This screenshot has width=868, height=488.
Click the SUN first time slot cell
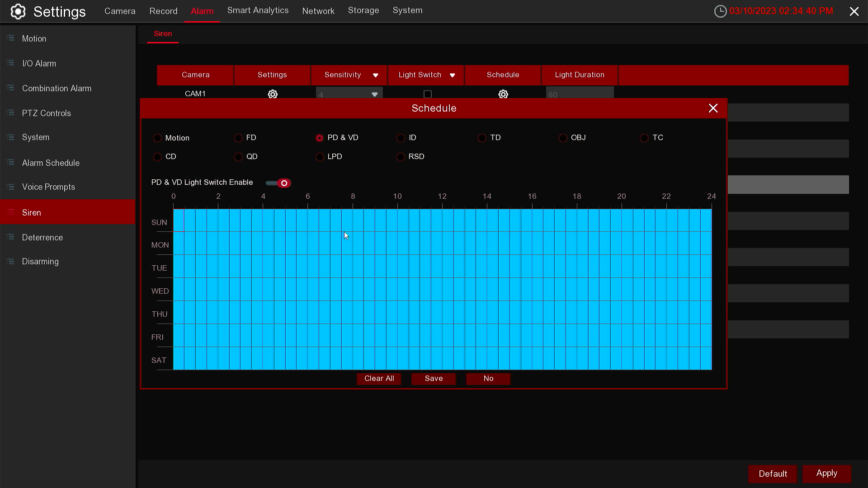179,221
